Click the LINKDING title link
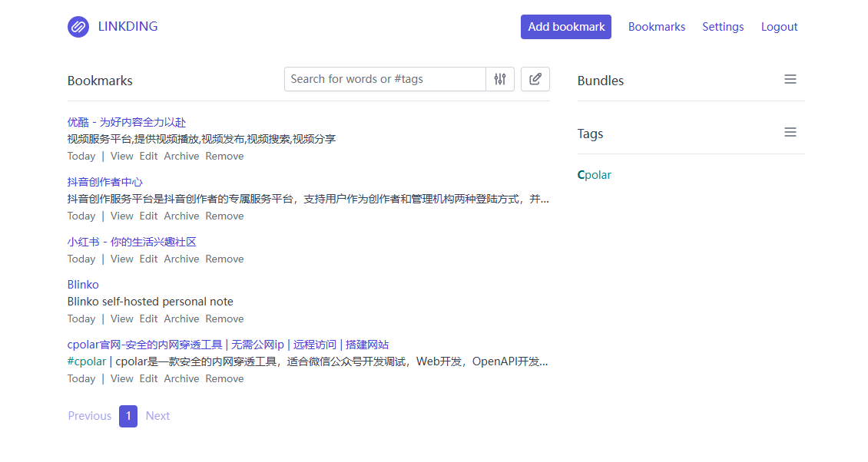The height and width of the screenshot is (462, 868). pos(128,27)
